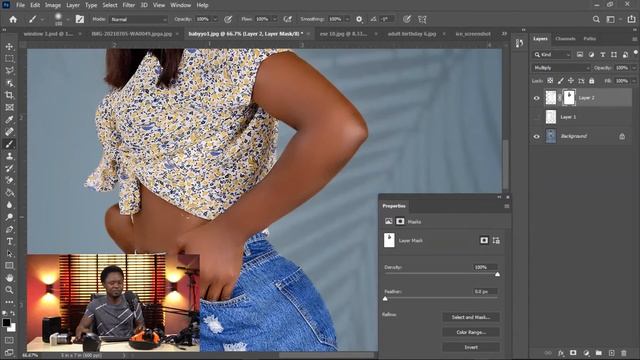Toggle lock transparent pixels
This screenshot has width=640, height=360.
click(x=550, y=81)
